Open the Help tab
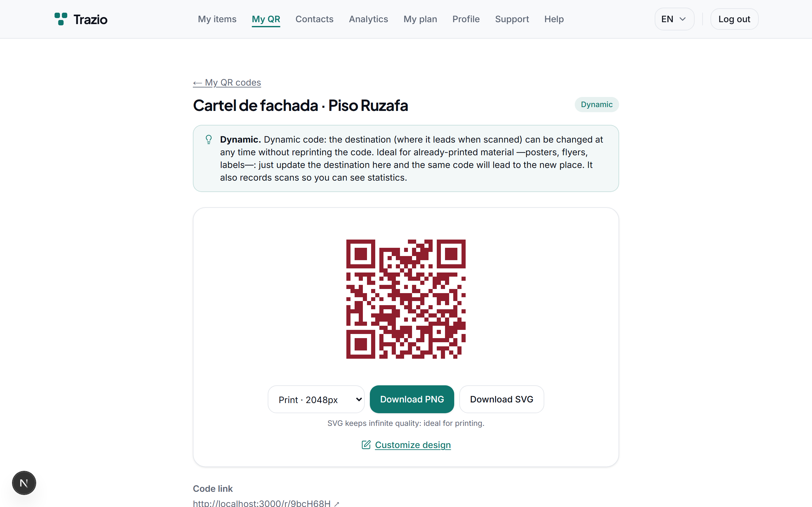Image resolution: width=812 pixels, height=507 pixels. coord(553,19)
